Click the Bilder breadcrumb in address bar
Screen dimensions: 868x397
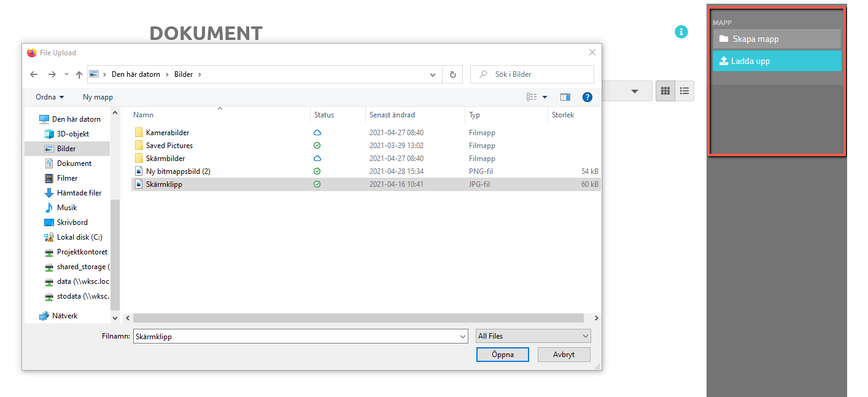[x=184, y=74]
